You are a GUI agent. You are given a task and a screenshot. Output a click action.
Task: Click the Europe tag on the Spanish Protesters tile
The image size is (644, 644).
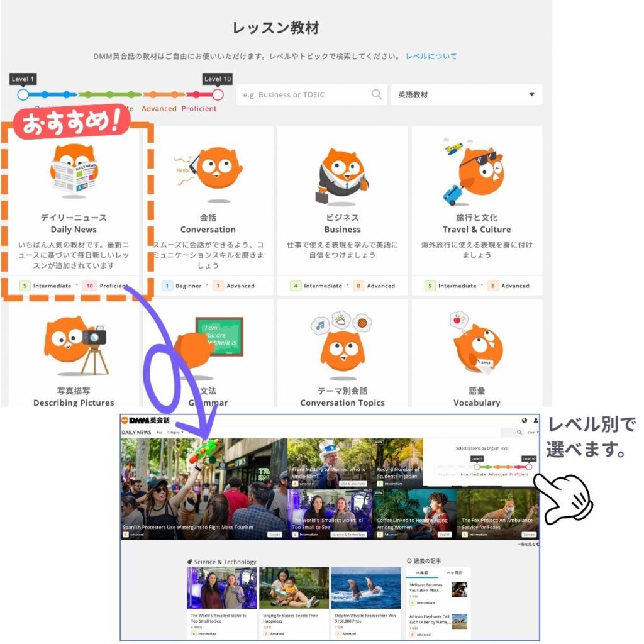275,535
